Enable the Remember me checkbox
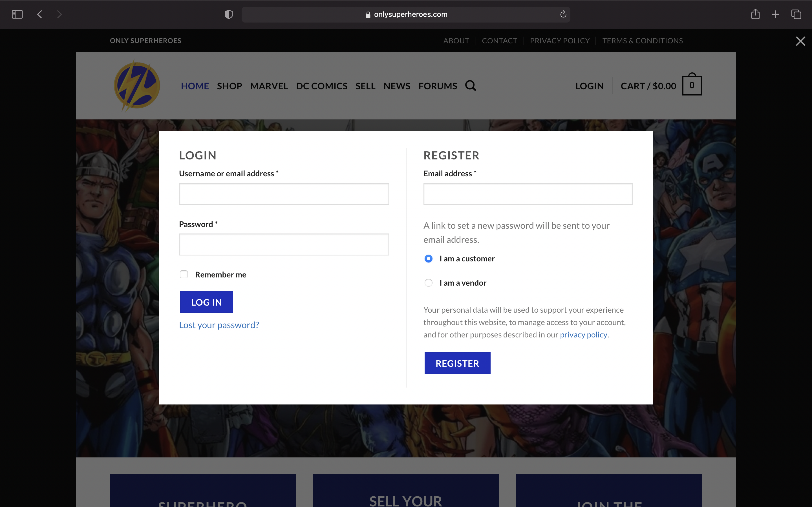This screenshot has height=507, width=812. coord(184,275)
